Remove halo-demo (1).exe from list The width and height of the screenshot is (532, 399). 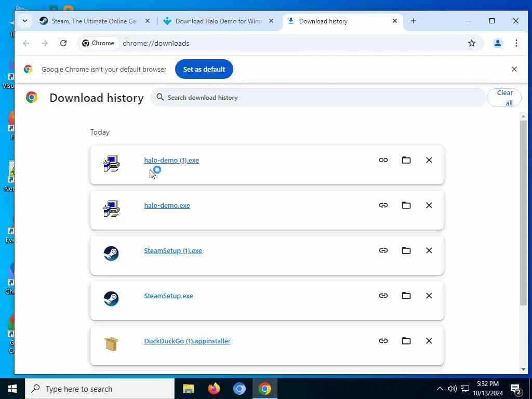(x=429, y=160)
